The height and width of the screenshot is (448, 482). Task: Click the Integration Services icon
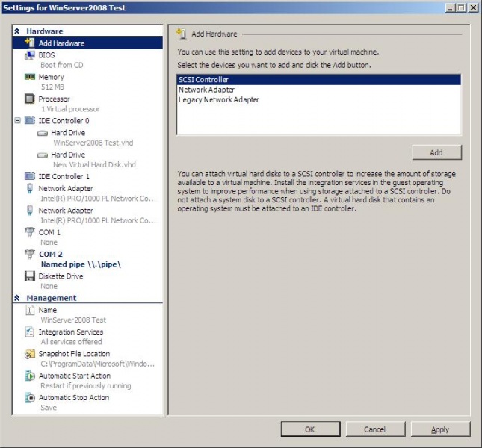point(30,332)
